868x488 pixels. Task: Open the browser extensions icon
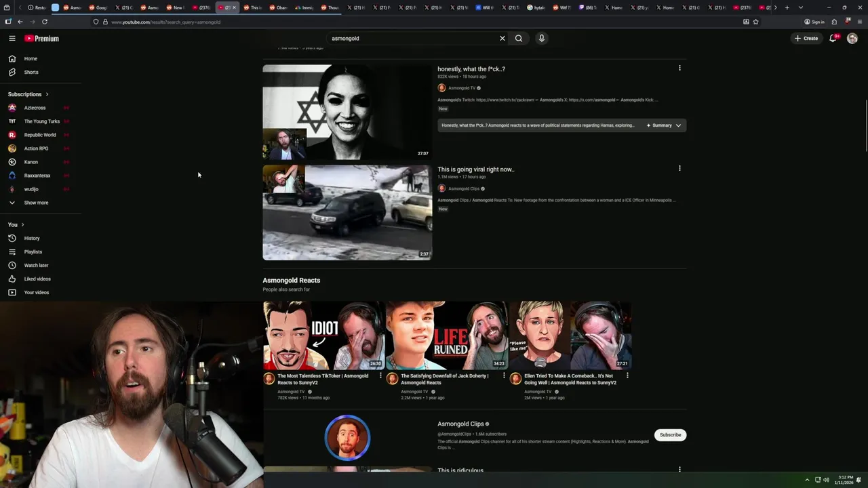[x=834, y=22]
